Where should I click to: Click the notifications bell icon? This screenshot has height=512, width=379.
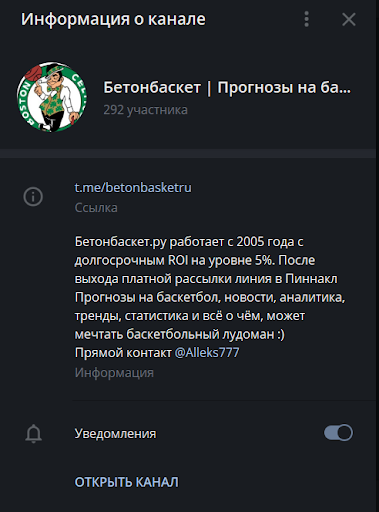pos(34,433)
